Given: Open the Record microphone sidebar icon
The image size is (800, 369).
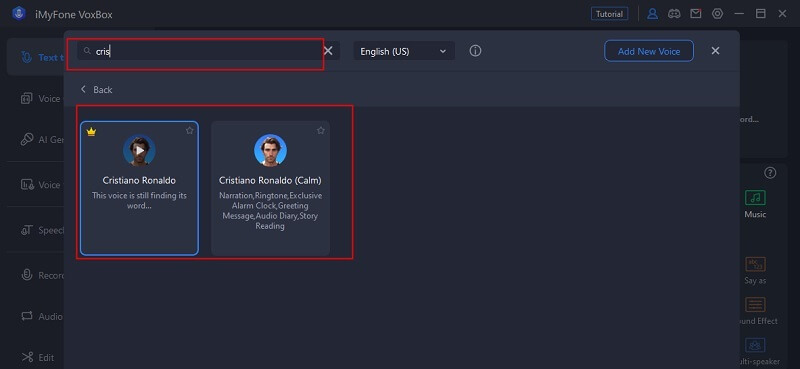Looking at the screenshot, I should (27, 275).
